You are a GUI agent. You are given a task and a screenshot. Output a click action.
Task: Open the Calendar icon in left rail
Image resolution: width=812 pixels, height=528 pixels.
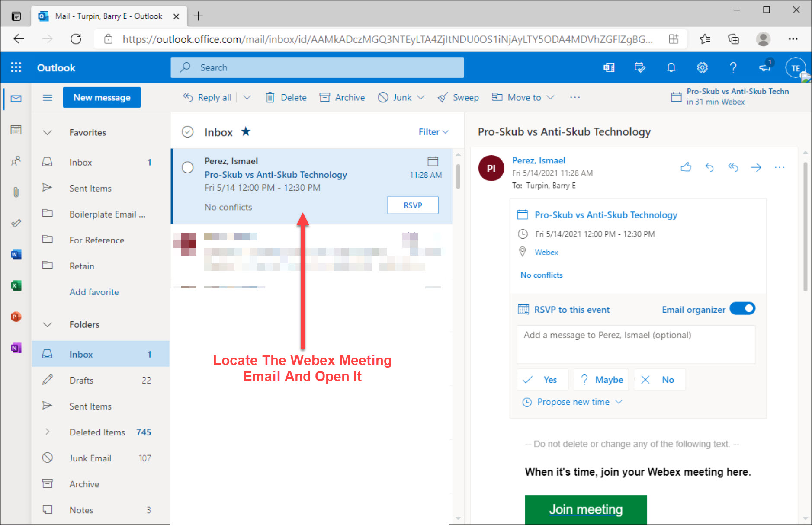pyautogui.click(x=16, y=130)
